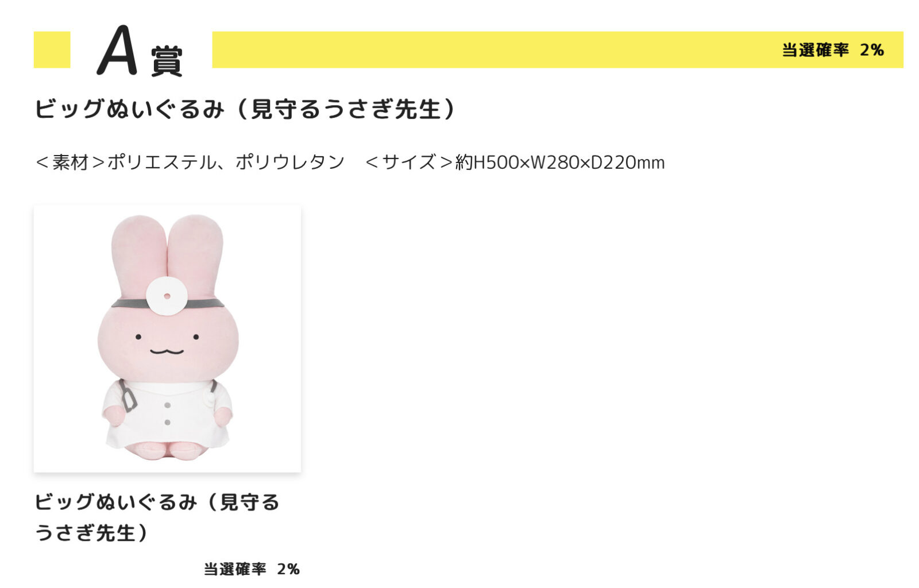The width and height of the screenshot is (919, 588).
Task: Click the ビッグぬいぐるみ（見守るうさぎ先生） main heading
Action: pyautogui.click(x=245, y=109)
